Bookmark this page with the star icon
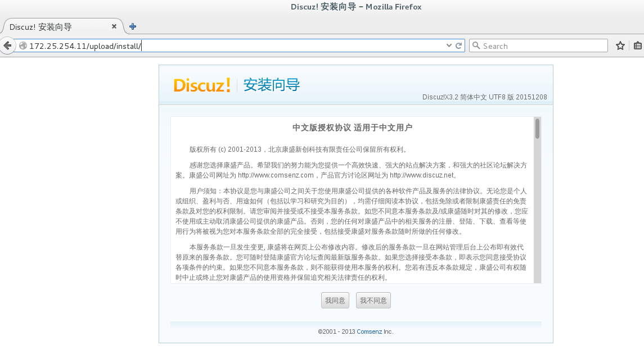644x359 pixels. coord(620,46)
